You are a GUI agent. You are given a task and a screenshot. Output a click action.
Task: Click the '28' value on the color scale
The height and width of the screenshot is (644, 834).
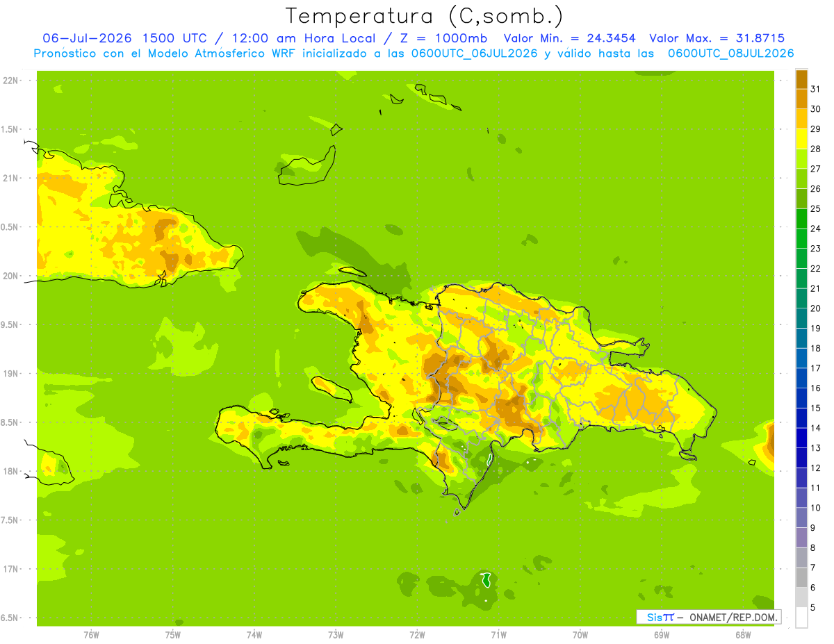(x=815, y=149)
